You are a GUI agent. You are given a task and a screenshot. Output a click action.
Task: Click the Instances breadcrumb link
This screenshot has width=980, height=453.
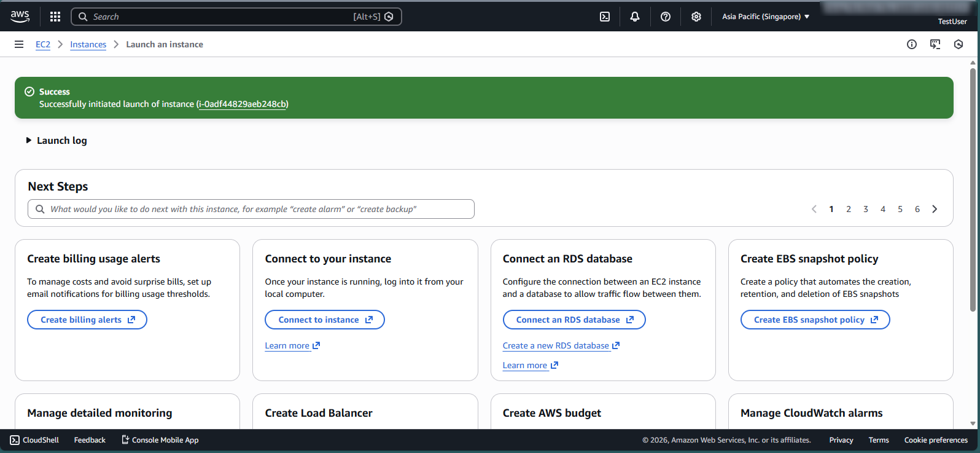pos(88,44)
